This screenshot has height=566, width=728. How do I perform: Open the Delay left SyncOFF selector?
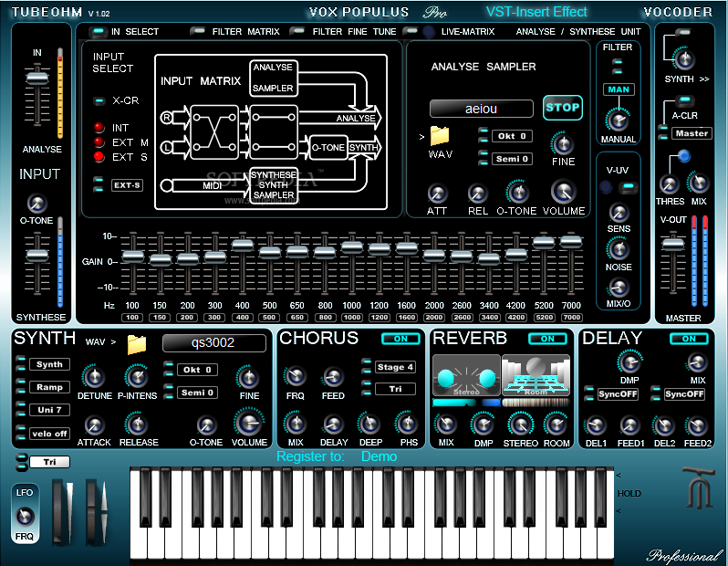(618, 394)
